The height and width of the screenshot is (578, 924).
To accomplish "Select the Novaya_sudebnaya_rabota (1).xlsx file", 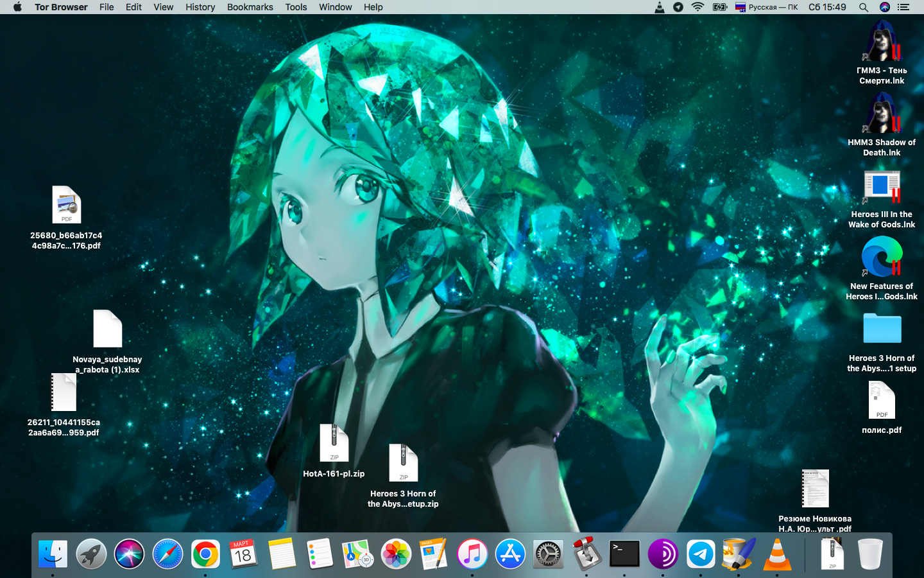I will tap(107, 341).
